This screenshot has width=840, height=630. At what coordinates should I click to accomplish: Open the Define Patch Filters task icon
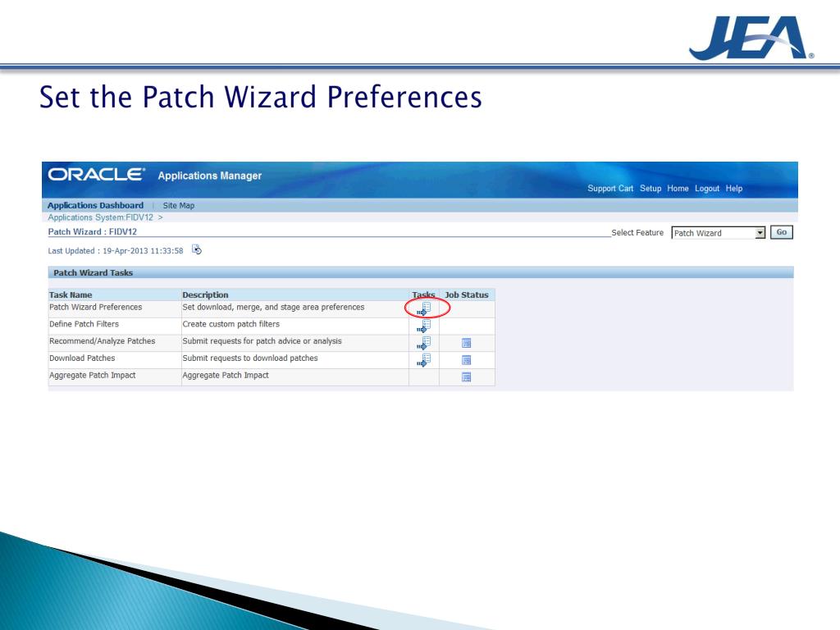point(424,326)
